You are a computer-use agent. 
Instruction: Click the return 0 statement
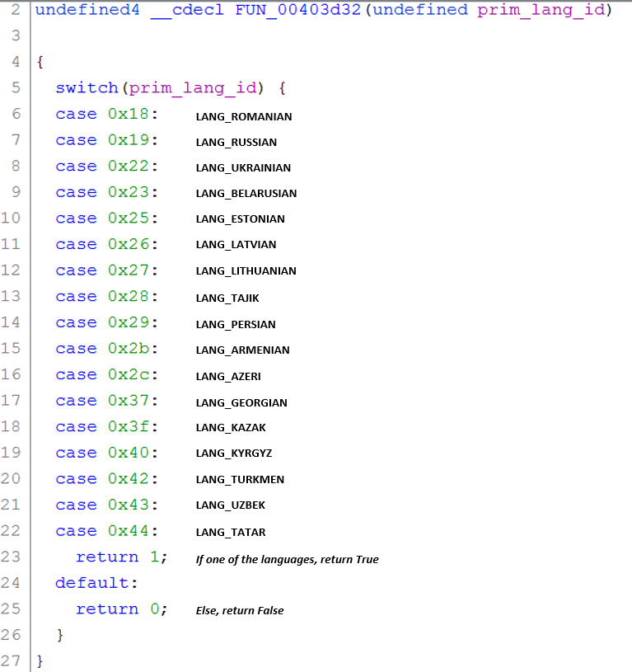tap(121, 609)
